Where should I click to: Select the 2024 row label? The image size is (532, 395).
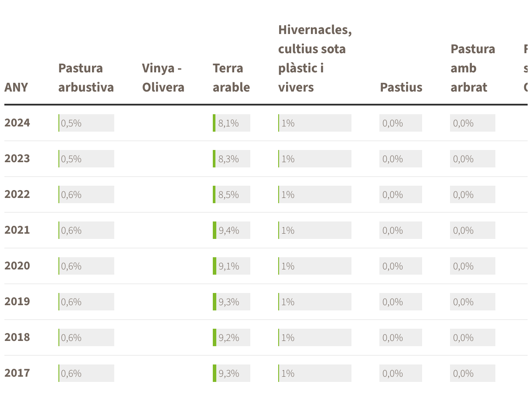pos(17,123)
